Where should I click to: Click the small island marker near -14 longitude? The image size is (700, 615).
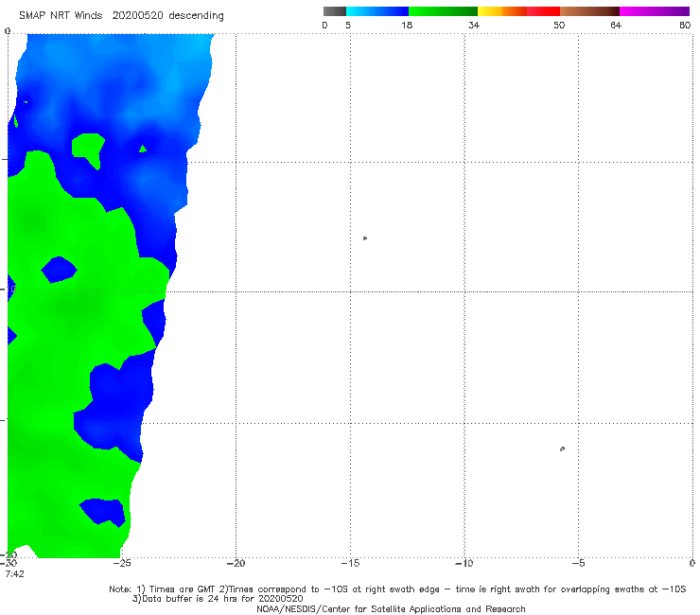[365, 238]
